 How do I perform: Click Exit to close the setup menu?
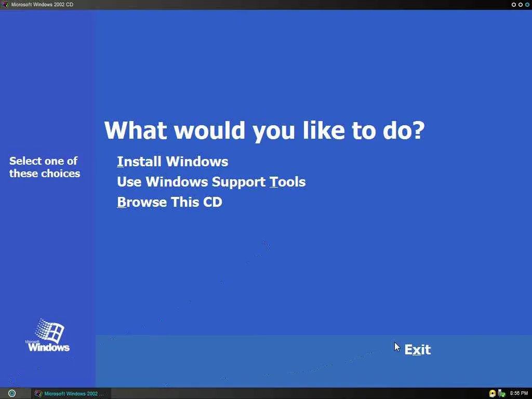click(417, 350)
